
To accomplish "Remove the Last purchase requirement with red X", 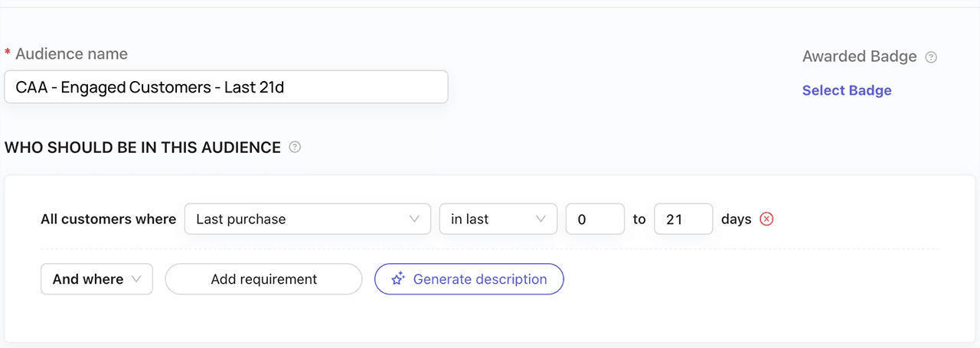I will tap(766, 219).
